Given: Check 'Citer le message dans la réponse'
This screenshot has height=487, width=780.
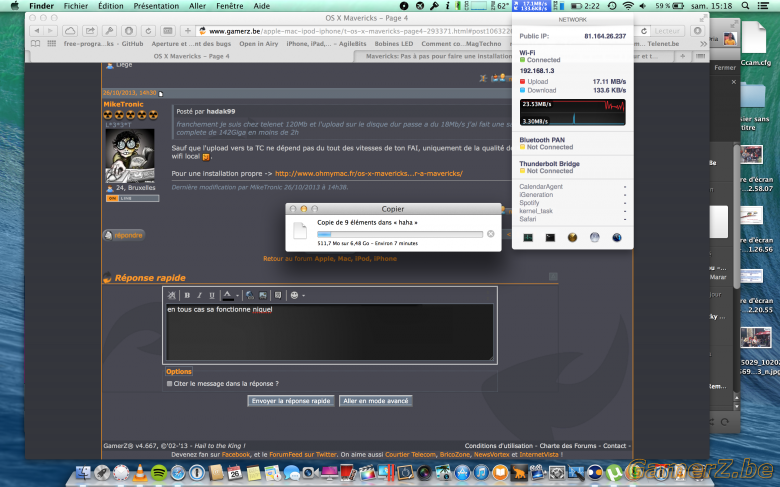Looking at the screenshot, I should pyautogui.click(x=170, y=384).
